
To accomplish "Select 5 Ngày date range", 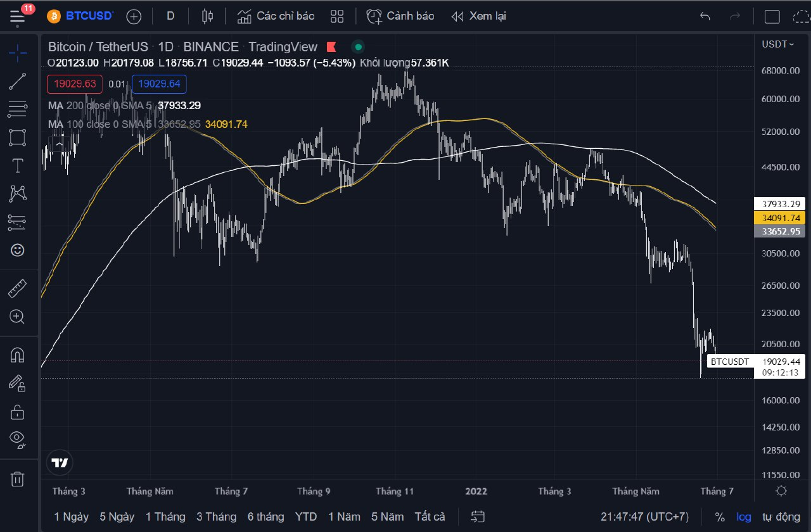I will [117, 517].
